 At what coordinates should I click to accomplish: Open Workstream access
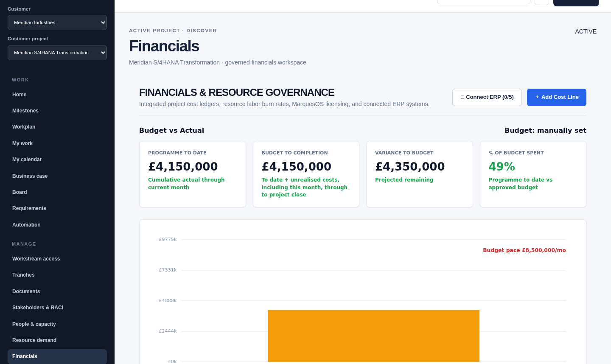click(57, 259)
